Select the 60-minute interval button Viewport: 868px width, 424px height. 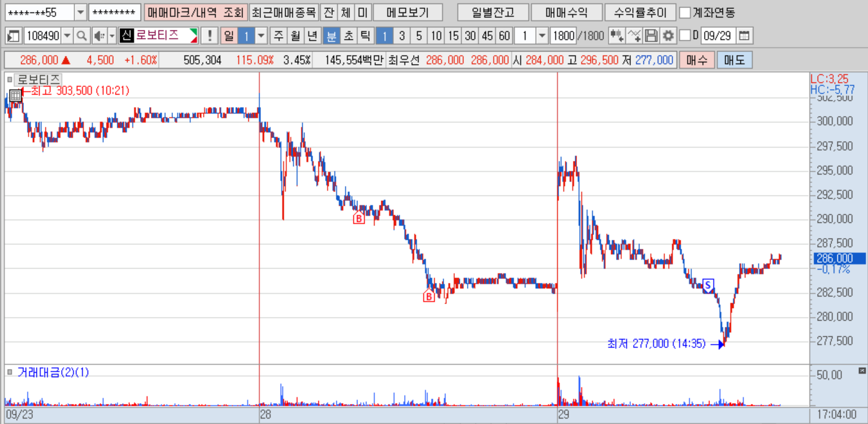point(505,36)
